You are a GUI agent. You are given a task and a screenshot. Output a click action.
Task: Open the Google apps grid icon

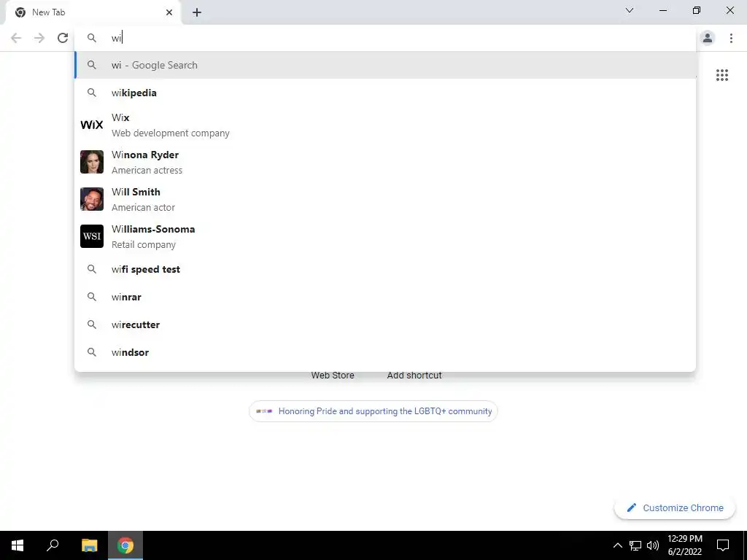coord(721,75)
